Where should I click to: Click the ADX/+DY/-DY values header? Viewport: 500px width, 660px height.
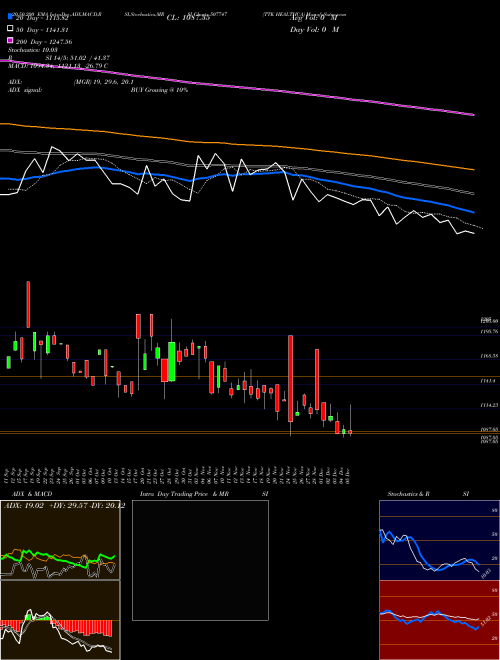tap(64, 506)
